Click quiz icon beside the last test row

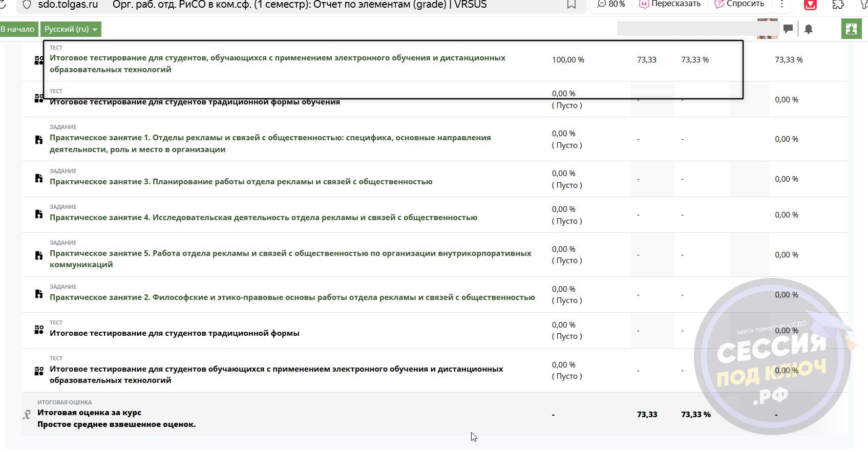pos(39,371)
